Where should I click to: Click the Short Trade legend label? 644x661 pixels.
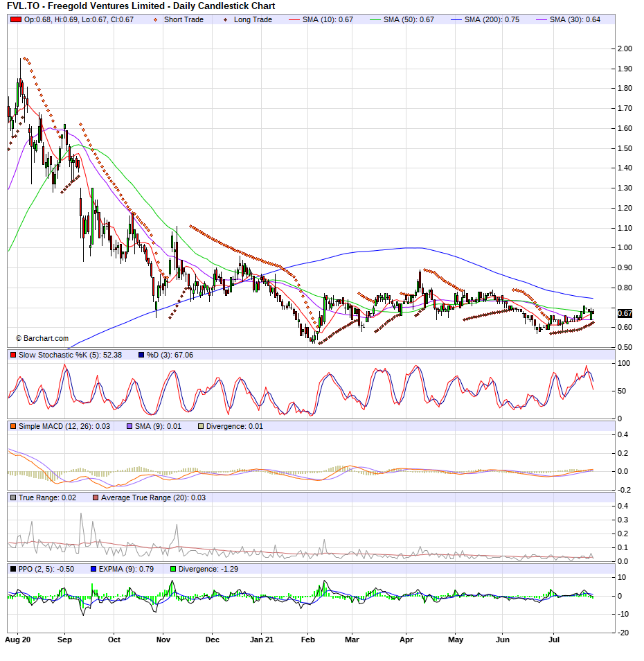184,19
